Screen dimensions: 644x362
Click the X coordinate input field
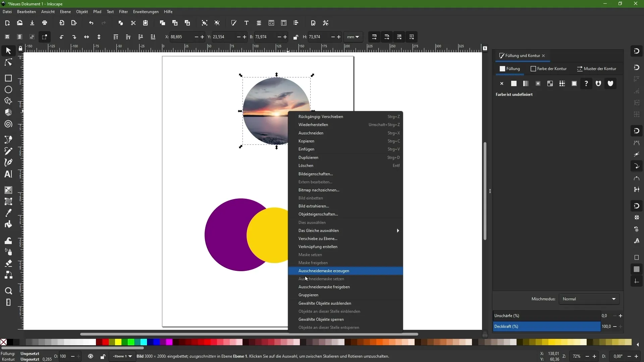click(181, 37)
